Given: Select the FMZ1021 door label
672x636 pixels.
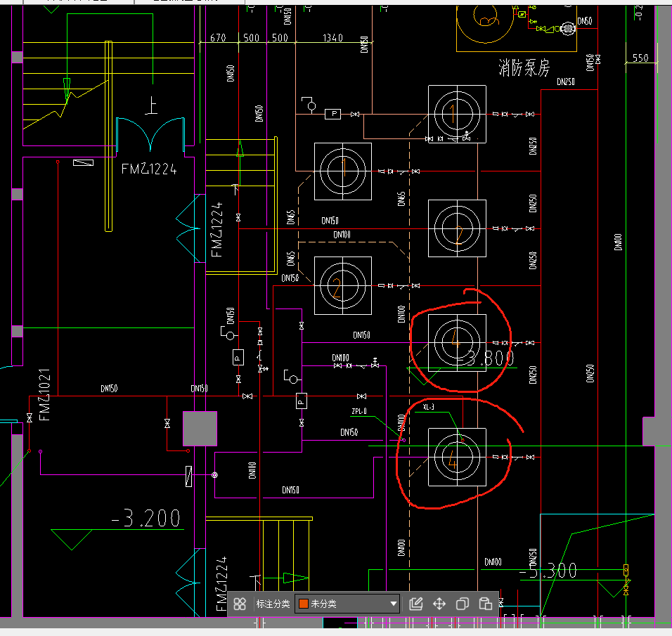Looking at the screenshot, I should [x=44, y=395].
